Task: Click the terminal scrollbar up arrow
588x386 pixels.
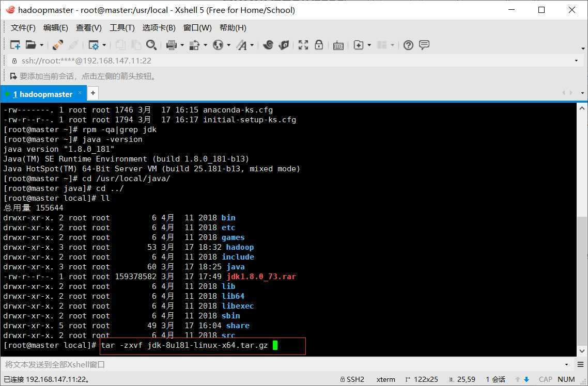Action: coord(582,108)
